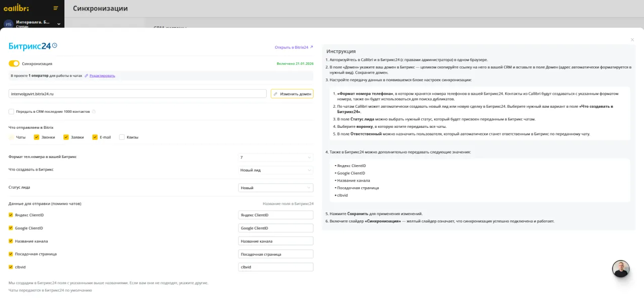
Task: Open the phone number format dropdown
Action: [x=275, y=158]
